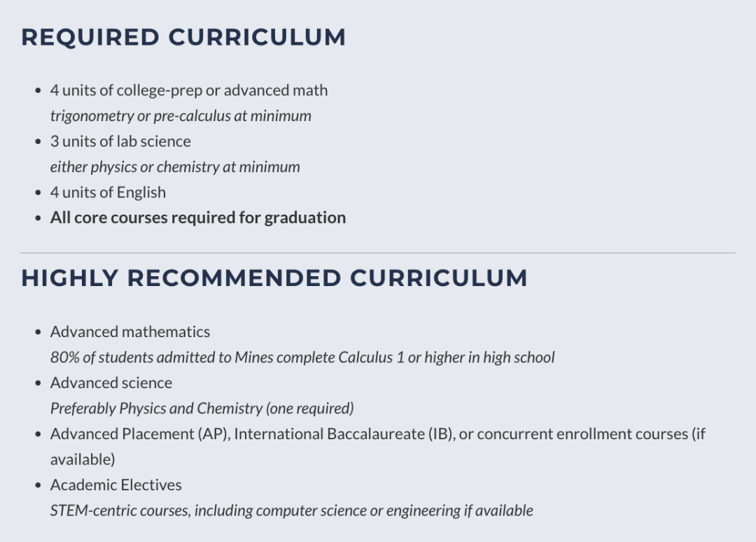The image size is (756, 542).
Task: Click the Required Curriculum heading
Action: click(183, 38)
